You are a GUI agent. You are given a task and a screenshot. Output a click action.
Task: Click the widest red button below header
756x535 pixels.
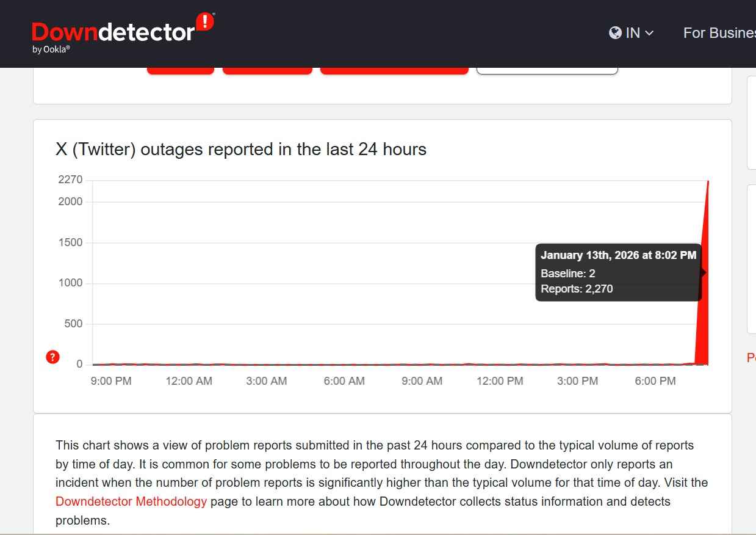[x=394, y=70]
